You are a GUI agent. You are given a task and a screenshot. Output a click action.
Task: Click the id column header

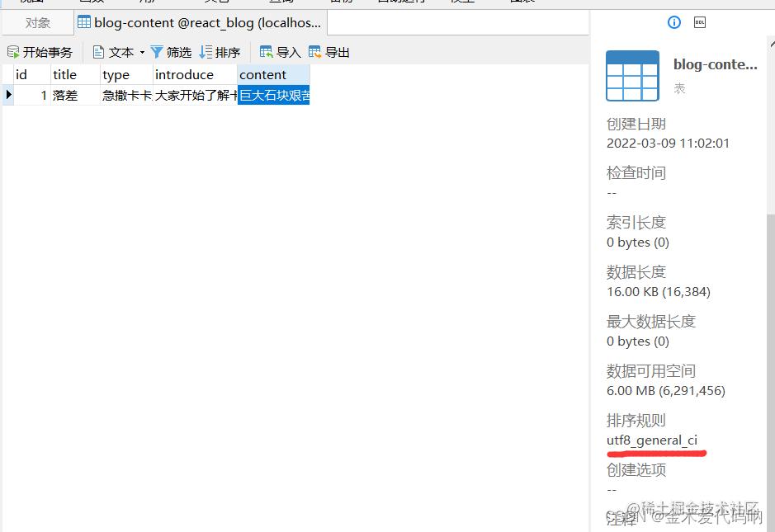[30, 74]
